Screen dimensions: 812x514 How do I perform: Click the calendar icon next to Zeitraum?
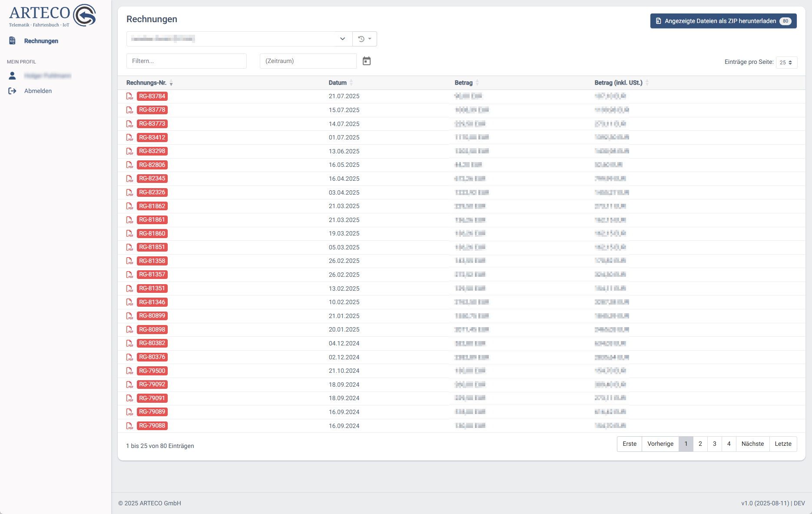pos(367,61)
